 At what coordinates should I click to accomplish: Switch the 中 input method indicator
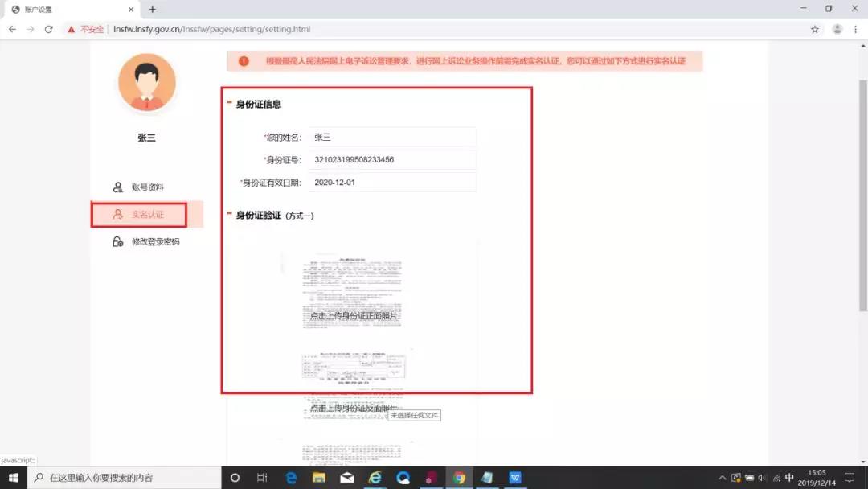tap(789, 478)
